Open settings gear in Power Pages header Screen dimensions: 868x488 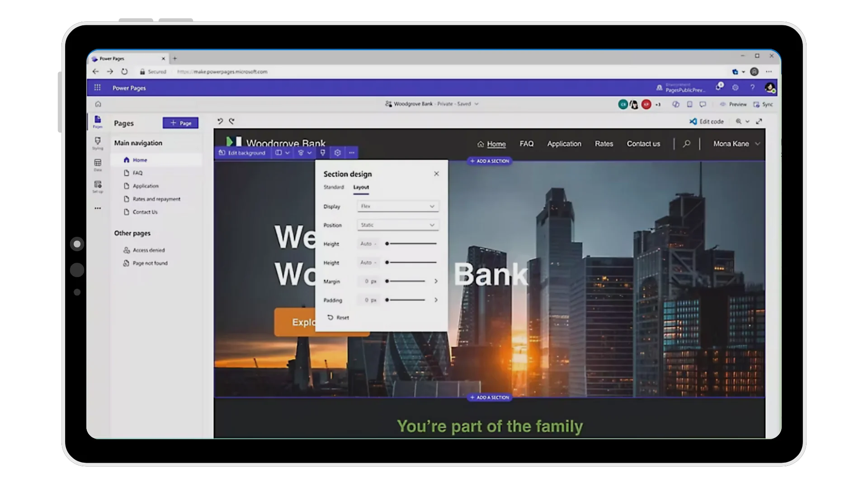pos(736,87)
